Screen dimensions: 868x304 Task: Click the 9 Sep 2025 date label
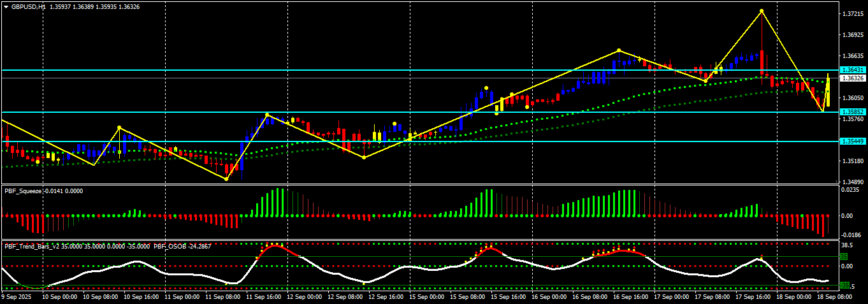(x=17, y=296)
